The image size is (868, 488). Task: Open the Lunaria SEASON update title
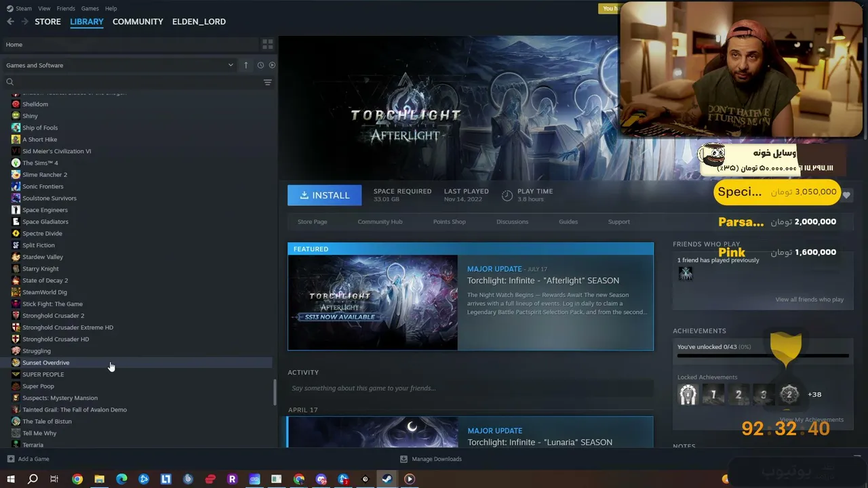click(540, 443)
